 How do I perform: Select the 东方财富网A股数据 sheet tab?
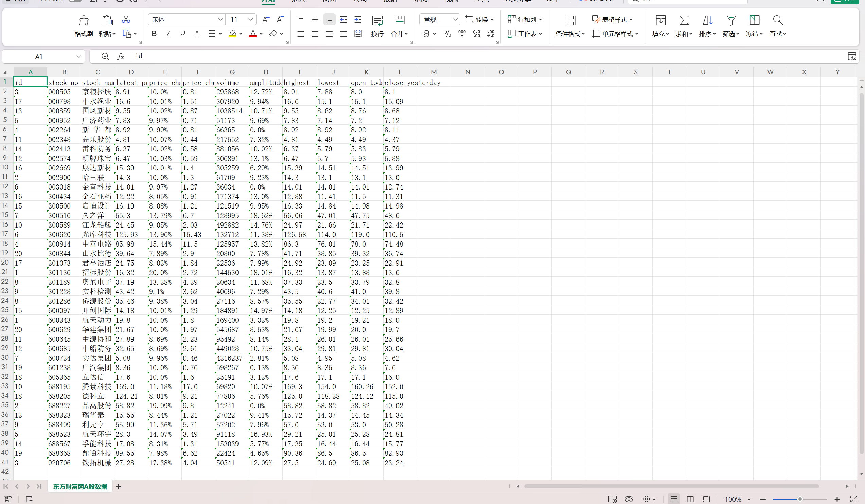[x=80, y=486]
